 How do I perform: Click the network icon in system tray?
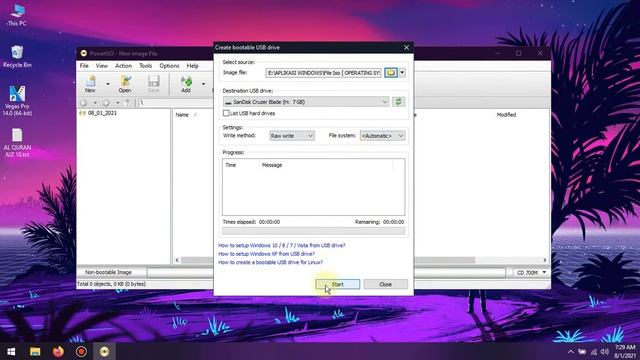click(x=593, y=351)
